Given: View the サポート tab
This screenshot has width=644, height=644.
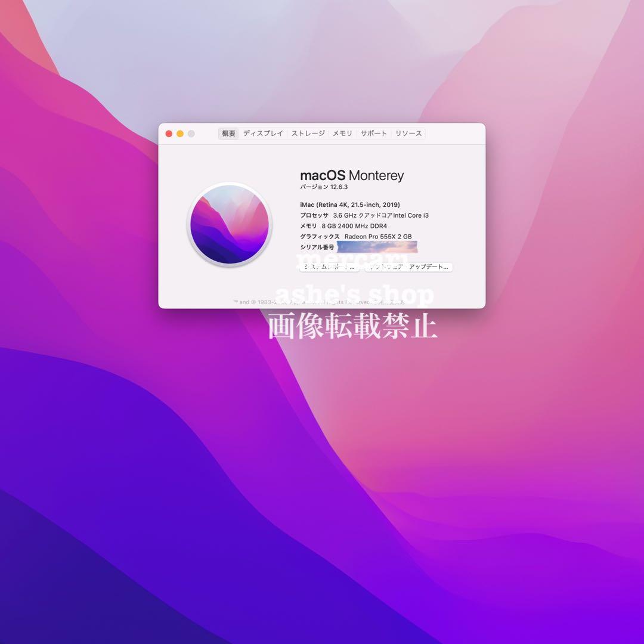Looking at the screenshot, I should pyautogui.click(x=373, y=133).
